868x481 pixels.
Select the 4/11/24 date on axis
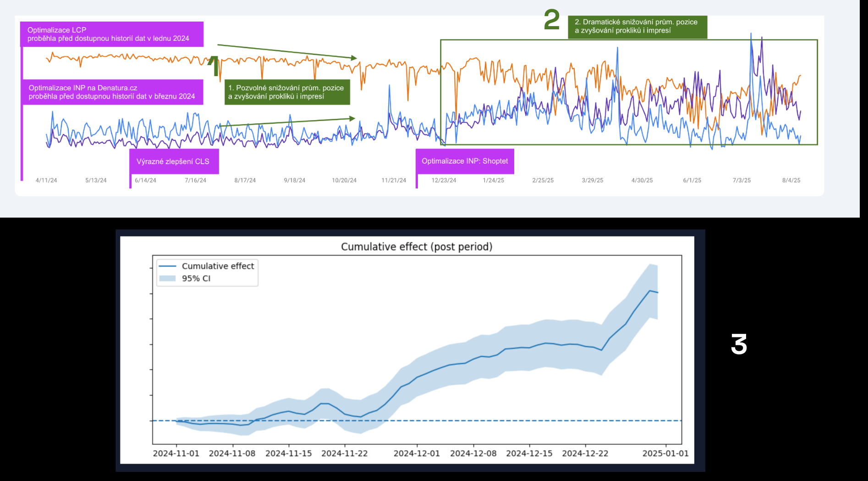click(46, 180)
